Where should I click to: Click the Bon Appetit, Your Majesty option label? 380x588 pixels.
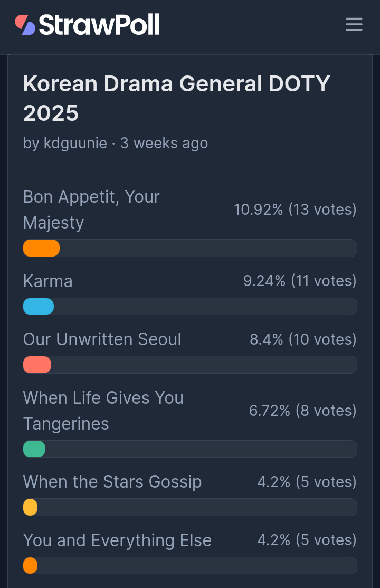pos(91,209)
